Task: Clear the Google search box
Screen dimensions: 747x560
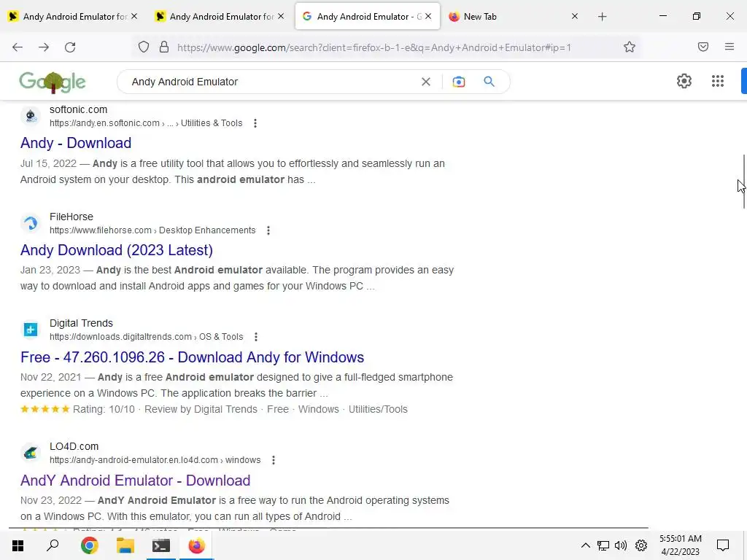Action: click(426, 82)
